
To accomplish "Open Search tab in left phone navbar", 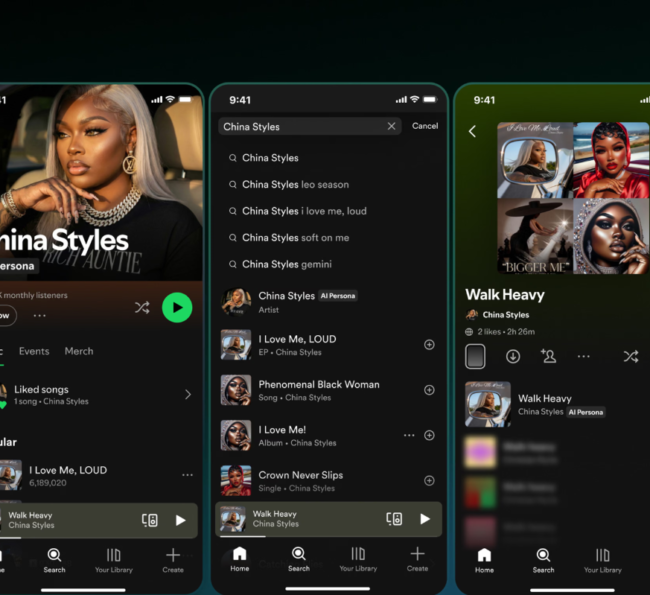I will coord(54,561).
